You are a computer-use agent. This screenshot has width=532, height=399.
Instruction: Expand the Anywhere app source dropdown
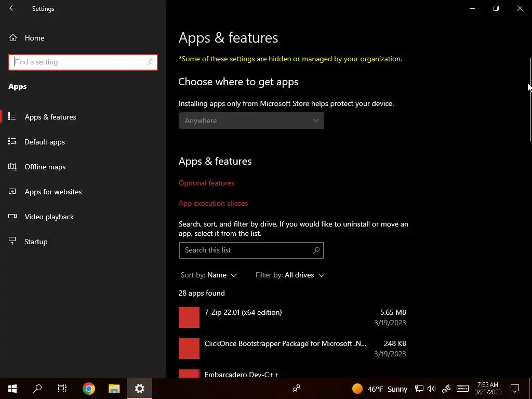[x=251, y=121]
